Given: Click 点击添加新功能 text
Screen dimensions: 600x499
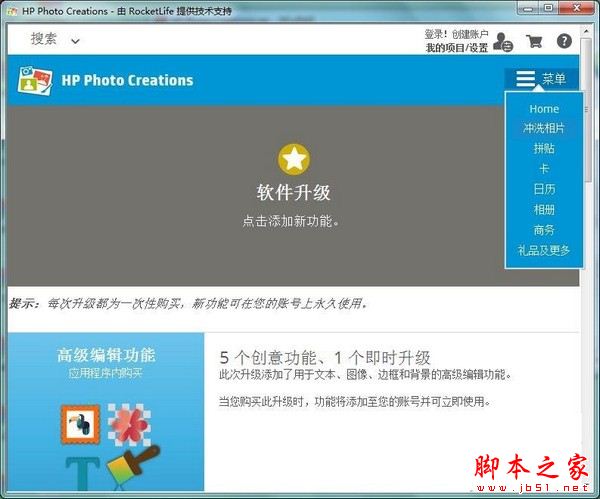Looking at the screenshot, I should click(x=291, y=221).
